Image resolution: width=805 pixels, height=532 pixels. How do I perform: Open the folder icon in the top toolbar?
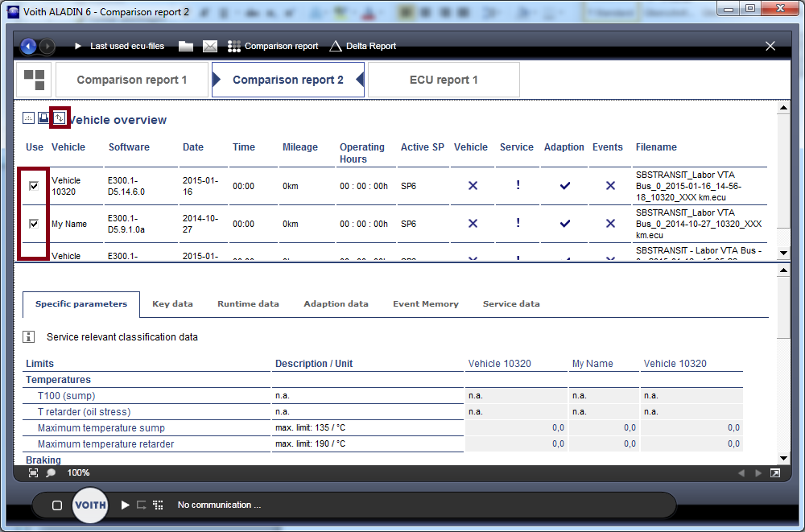pyautogui.click(x=186, y=46)
